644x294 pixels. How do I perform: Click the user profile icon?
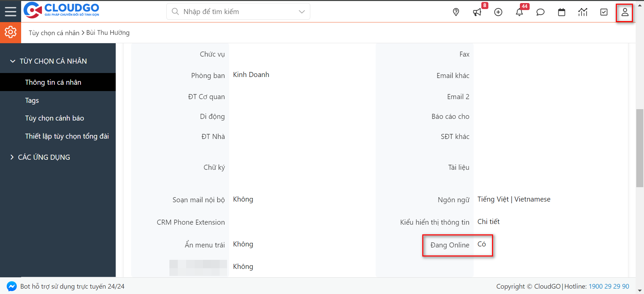[x=625, y=12]
